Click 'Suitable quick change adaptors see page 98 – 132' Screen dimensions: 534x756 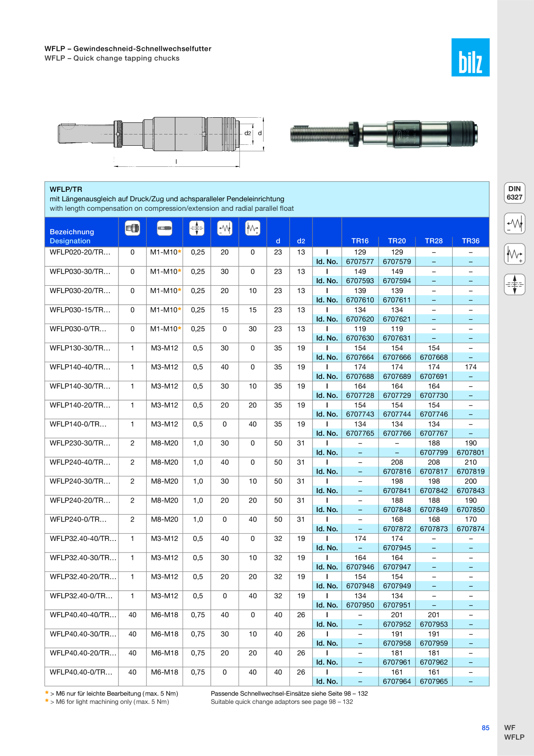(x=282, y=702)
